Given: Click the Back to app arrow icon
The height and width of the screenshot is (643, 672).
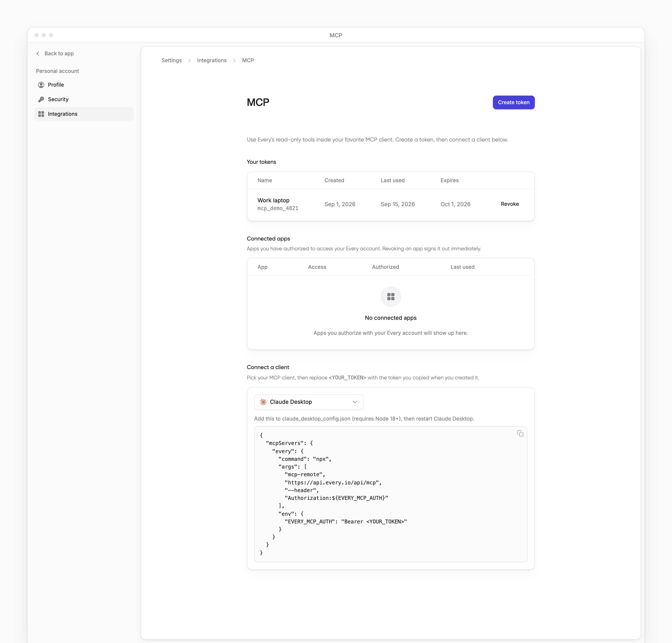Looking at the screenshot, I should click(x=38, y=53).
